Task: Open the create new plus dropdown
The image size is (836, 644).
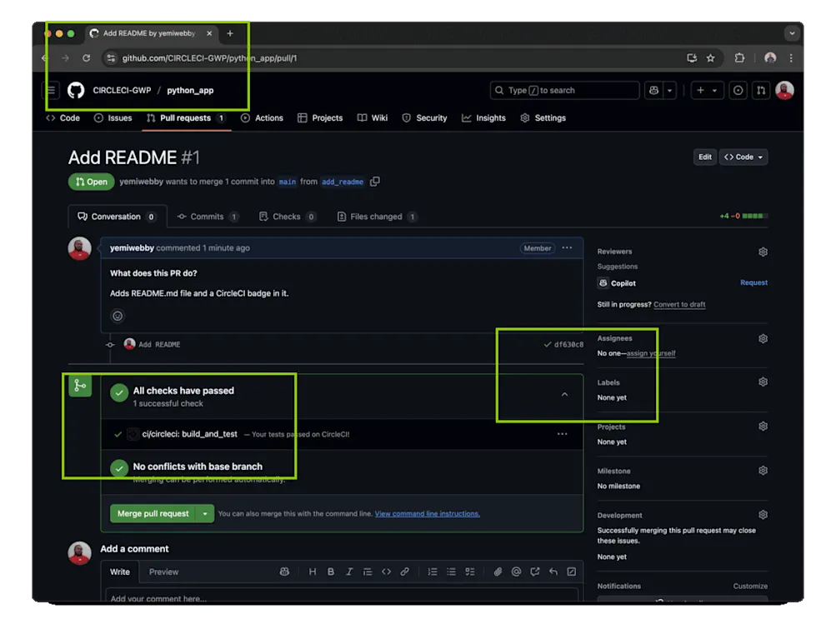Action: point(707,90)
